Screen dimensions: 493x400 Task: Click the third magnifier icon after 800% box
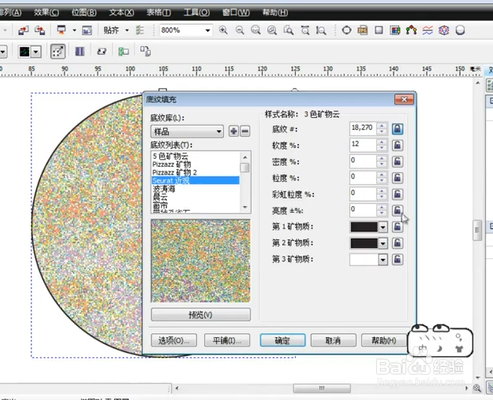[256, 30]
